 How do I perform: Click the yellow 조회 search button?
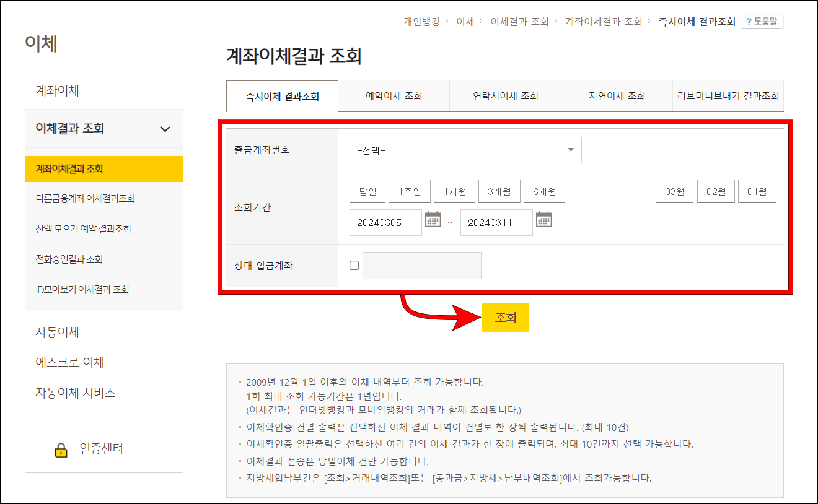(505, 318)
